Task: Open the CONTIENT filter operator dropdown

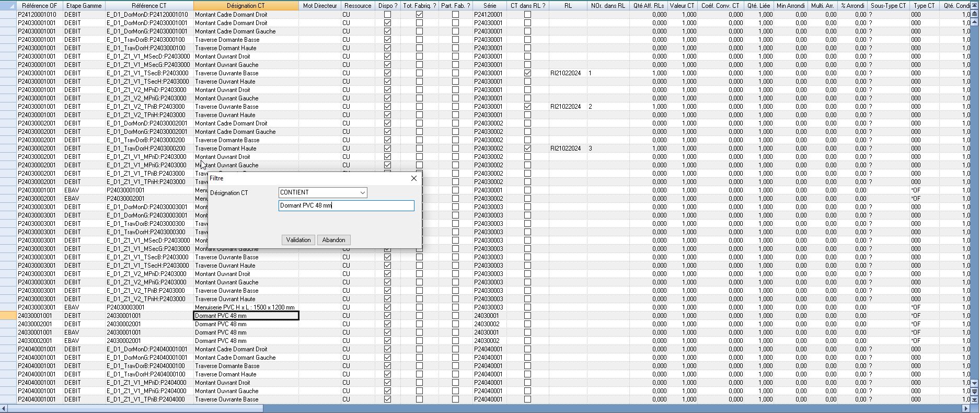Action: point(362,192)
